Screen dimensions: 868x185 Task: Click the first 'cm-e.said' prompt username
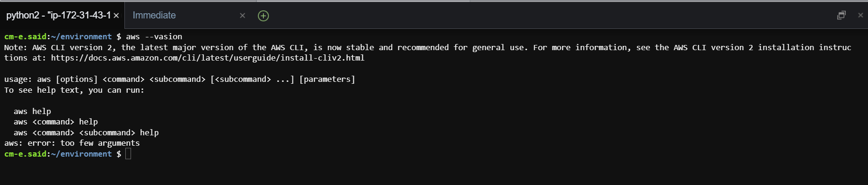coord(26,36)
